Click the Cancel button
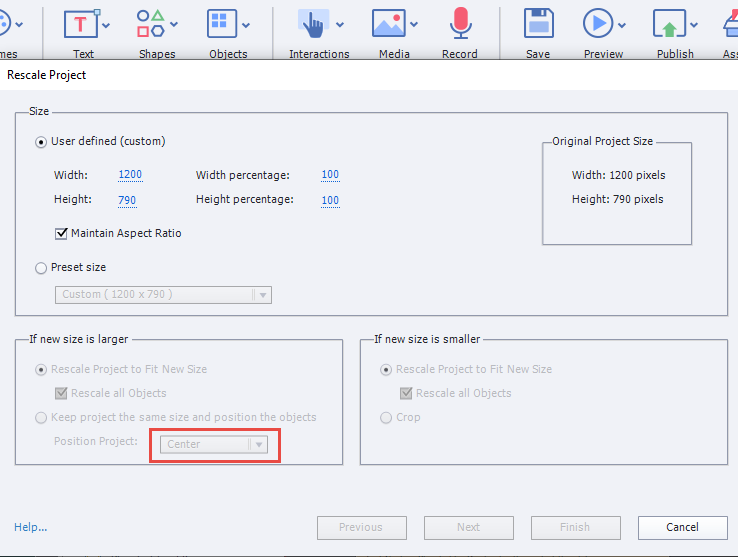Screen dimensions: 738x557 [x=682, y=527]
